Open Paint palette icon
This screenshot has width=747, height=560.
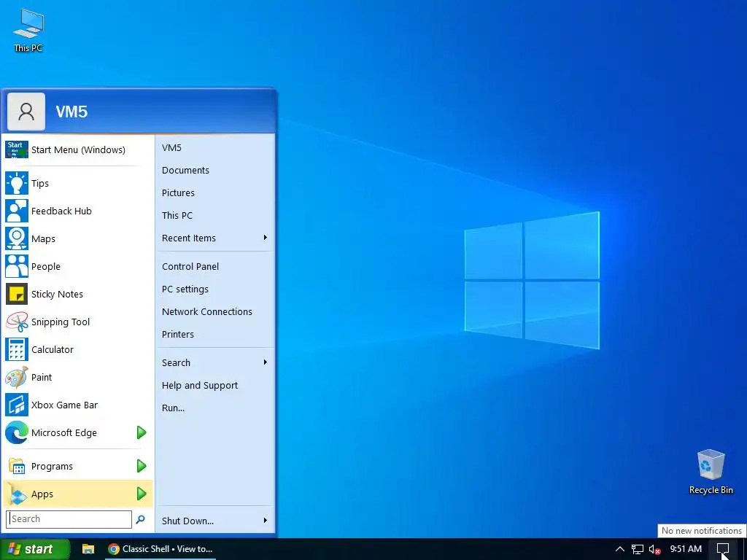(17, 377)
